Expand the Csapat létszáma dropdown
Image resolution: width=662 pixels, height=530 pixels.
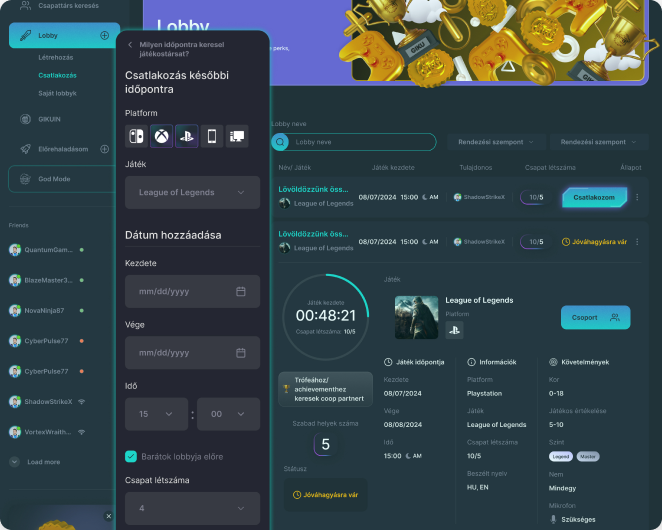click(x=192, y=508)
